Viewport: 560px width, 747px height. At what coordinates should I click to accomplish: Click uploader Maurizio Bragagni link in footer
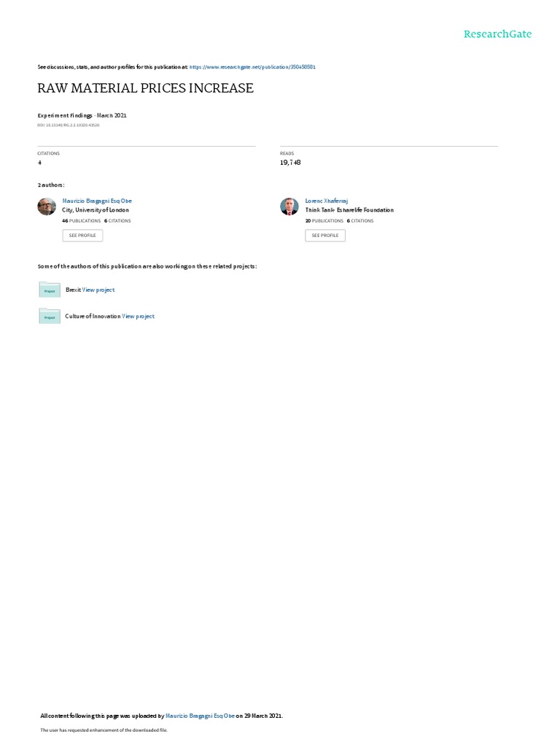tap(200, 716)
